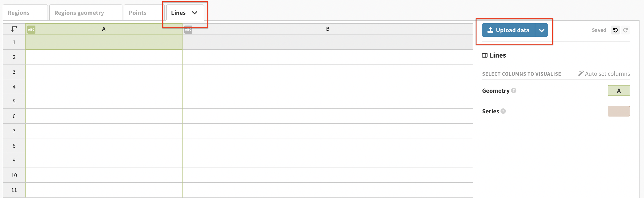Open the Lines tab dropdown chevron
This screenshot has width=644, height=198.
tap(194, 13)
